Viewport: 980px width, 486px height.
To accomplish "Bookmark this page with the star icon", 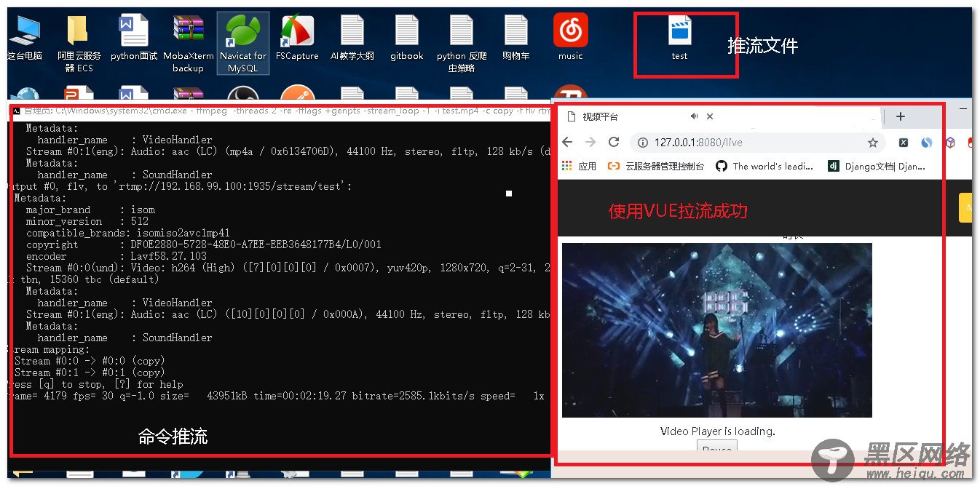I will [872, 143].
